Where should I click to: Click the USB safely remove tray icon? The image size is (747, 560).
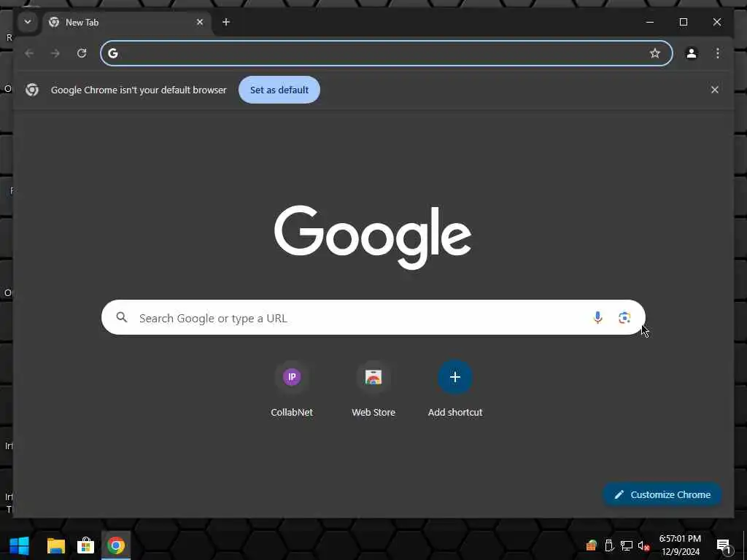point(609,545)
